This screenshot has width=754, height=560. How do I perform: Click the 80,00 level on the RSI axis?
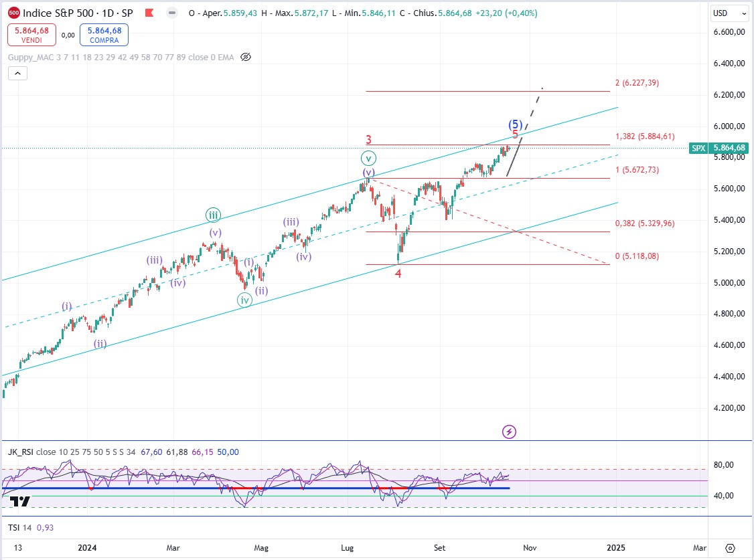click(x=724, y=464)
